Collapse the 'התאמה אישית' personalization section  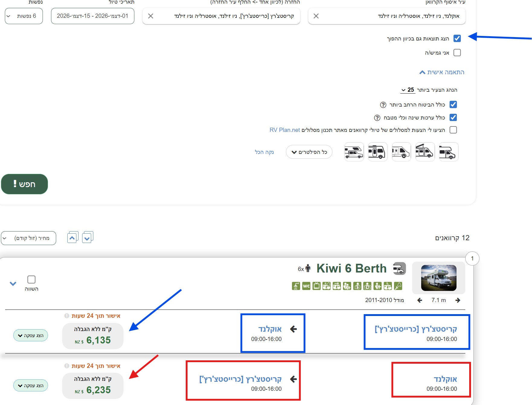pyautogui.click(x=442, y=72)
